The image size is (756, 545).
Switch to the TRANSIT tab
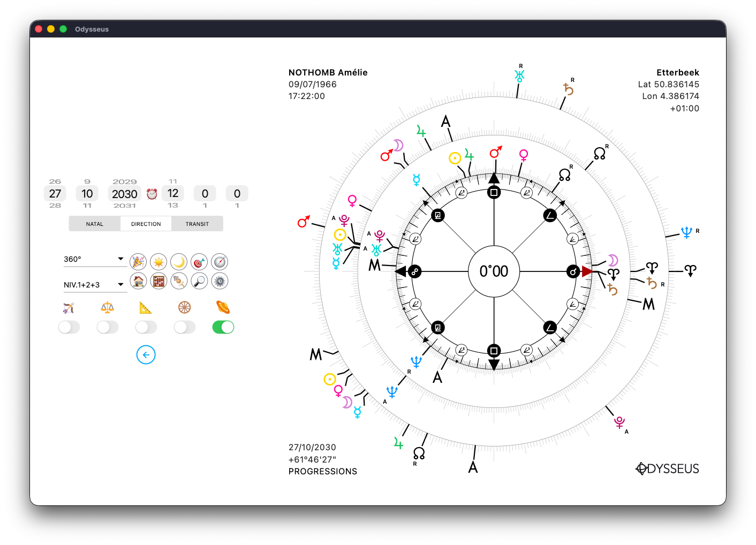tap(197, 224)
